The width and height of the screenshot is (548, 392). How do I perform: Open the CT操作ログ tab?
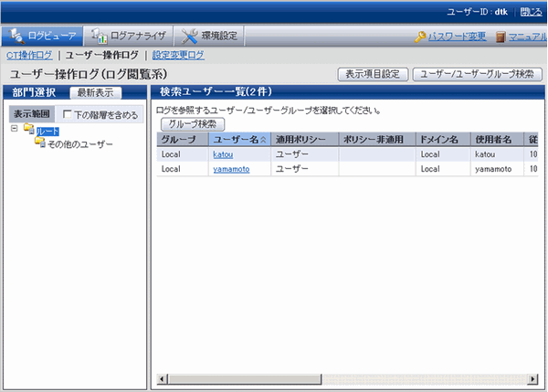(x=29, y=56)
